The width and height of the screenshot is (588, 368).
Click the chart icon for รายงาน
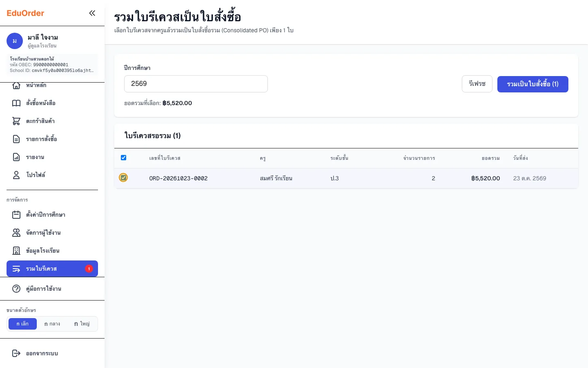coord(16,157)
